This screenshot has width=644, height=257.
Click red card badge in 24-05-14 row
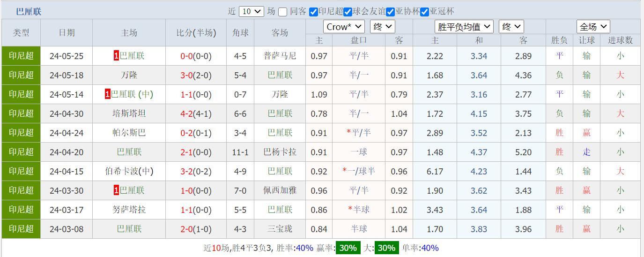pyautogui.click(x=108, y=95)
